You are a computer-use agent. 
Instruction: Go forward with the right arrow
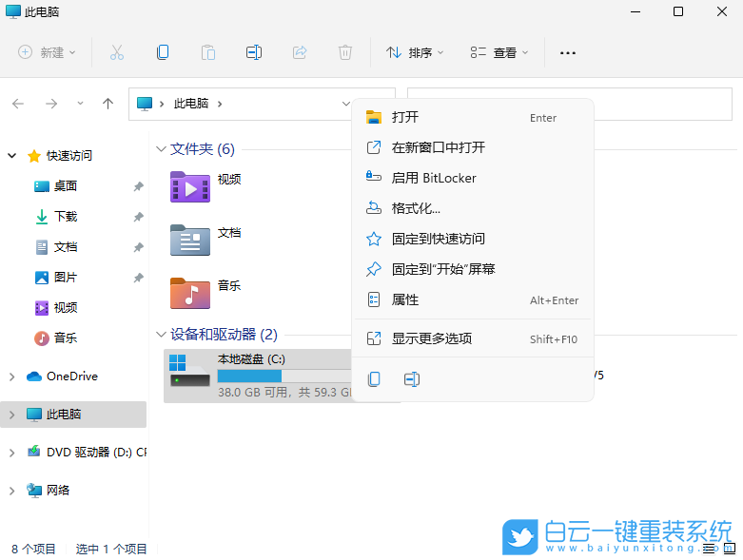[51, 104]
